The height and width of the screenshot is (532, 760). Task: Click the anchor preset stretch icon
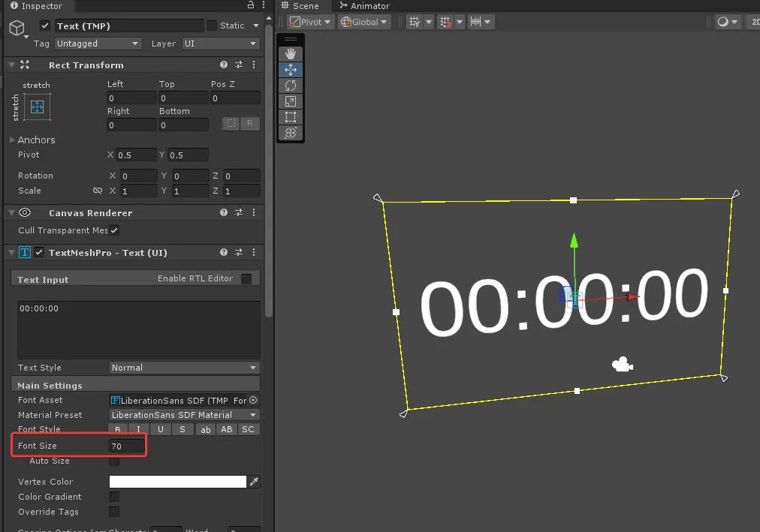click(x=37, y=107)
